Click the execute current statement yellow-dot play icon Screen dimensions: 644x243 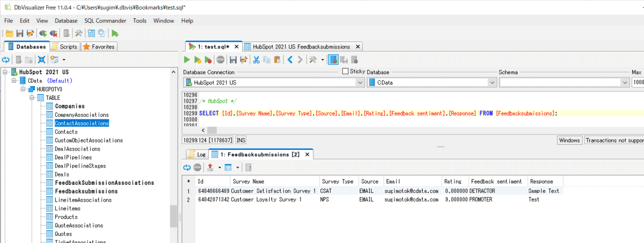click(197, 60)
